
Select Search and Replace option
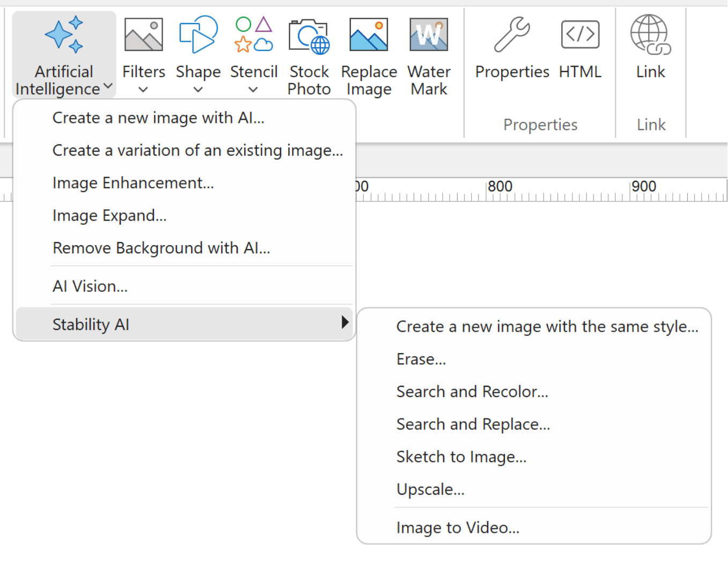coord(534,424)
